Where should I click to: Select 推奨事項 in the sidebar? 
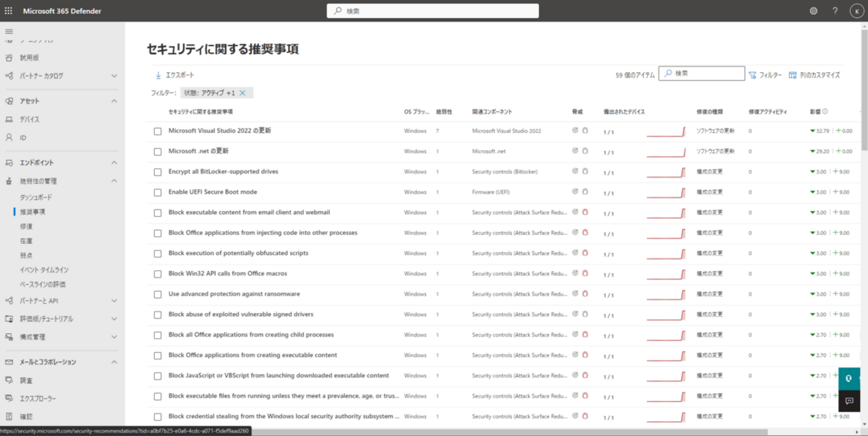click(x=33, y=212)
